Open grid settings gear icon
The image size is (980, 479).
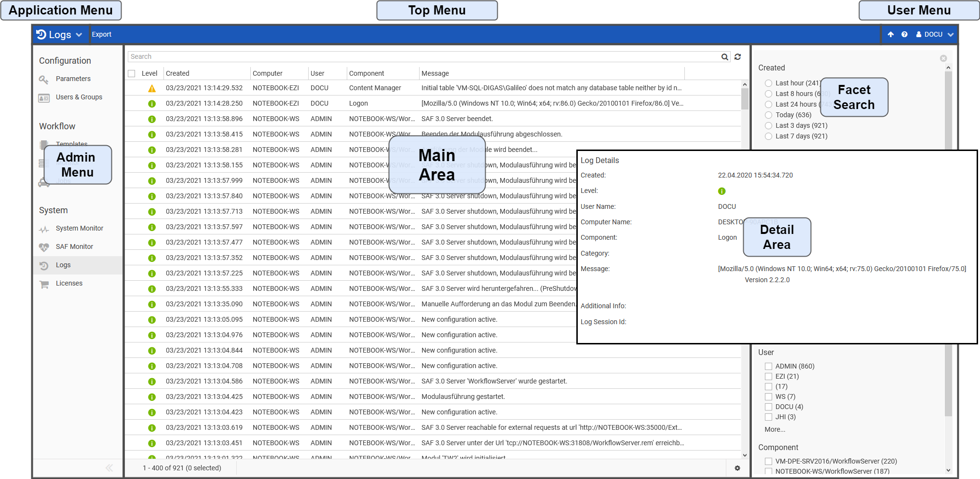(x=737, y=468)
